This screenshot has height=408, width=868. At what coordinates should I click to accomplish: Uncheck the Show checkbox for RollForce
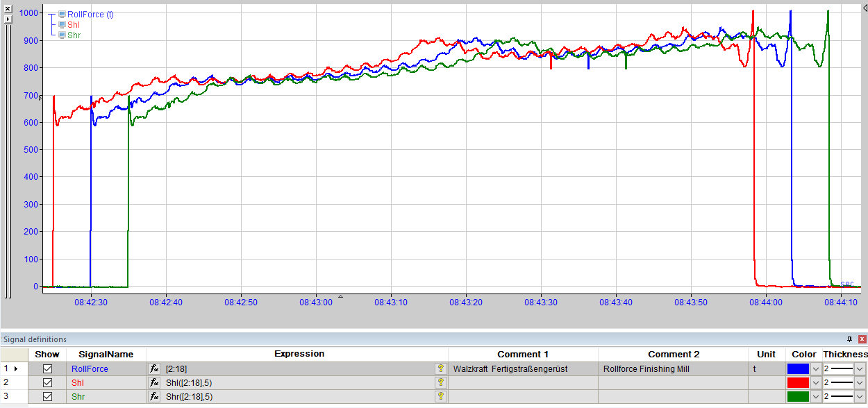(47, 369)
